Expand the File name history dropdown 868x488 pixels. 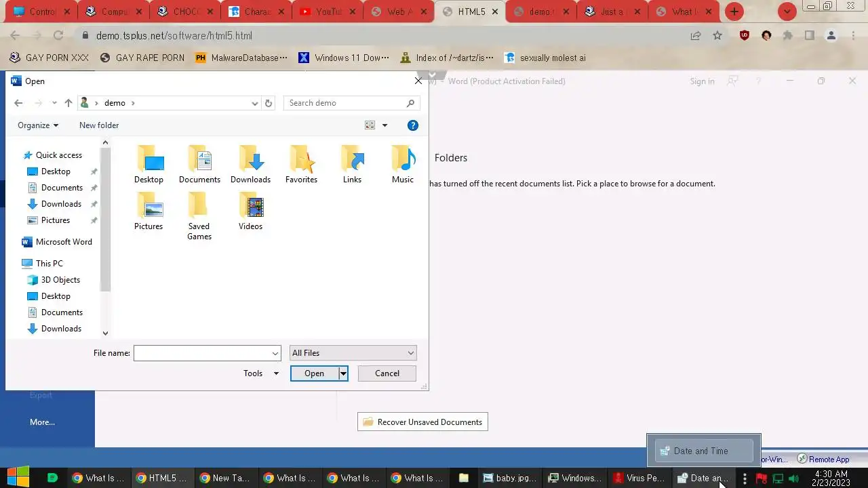[275, 353]
